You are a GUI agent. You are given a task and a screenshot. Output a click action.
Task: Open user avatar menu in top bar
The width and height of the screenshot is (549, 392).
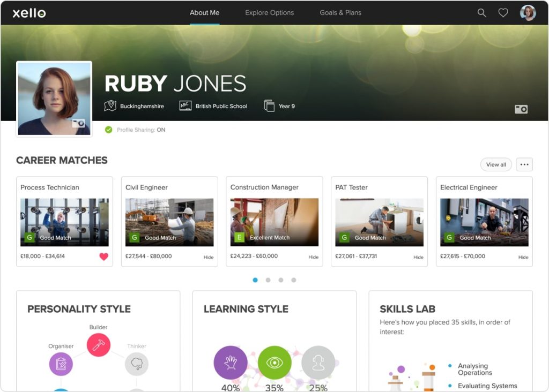tap(528, 13)
